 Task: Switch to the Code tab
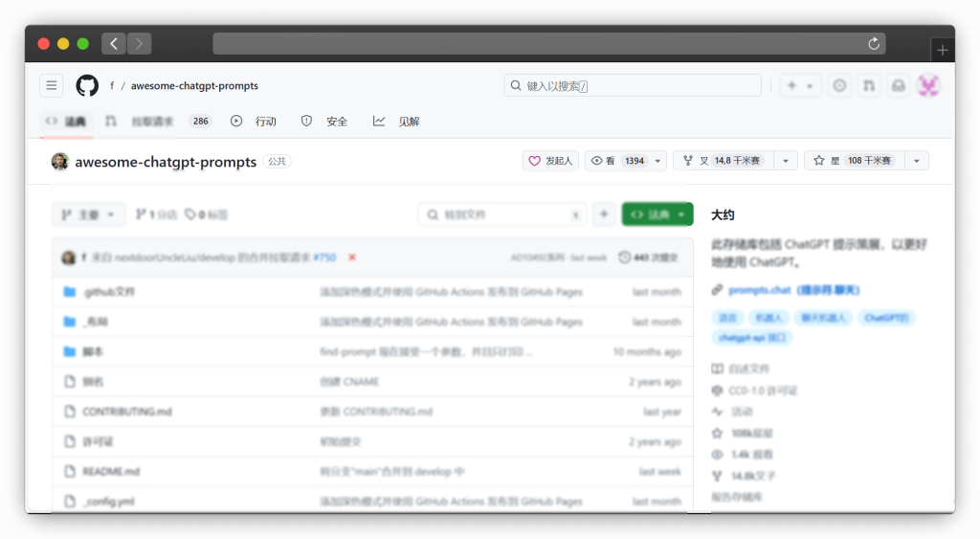point(66,122)
